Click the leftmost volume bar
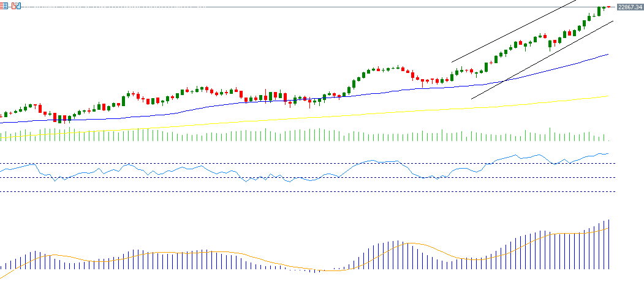 (x=1, y=136)
